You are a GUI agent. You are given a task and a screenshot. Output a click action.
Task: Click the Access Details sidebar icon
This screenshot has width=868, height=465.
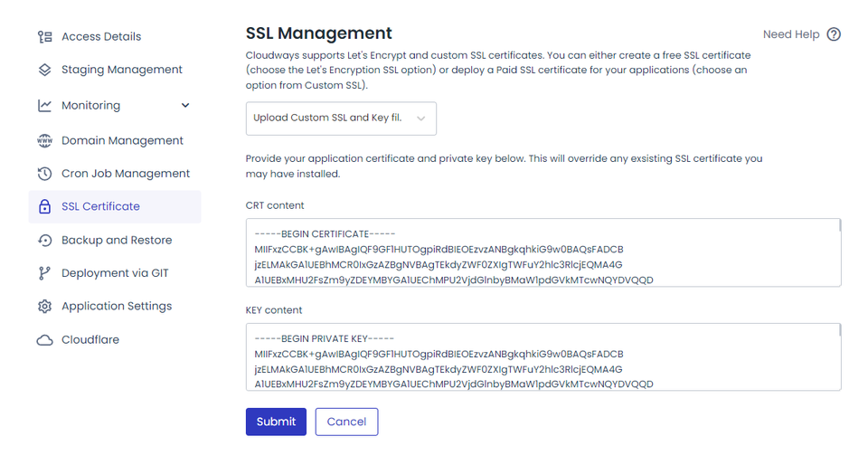point(44,37)
